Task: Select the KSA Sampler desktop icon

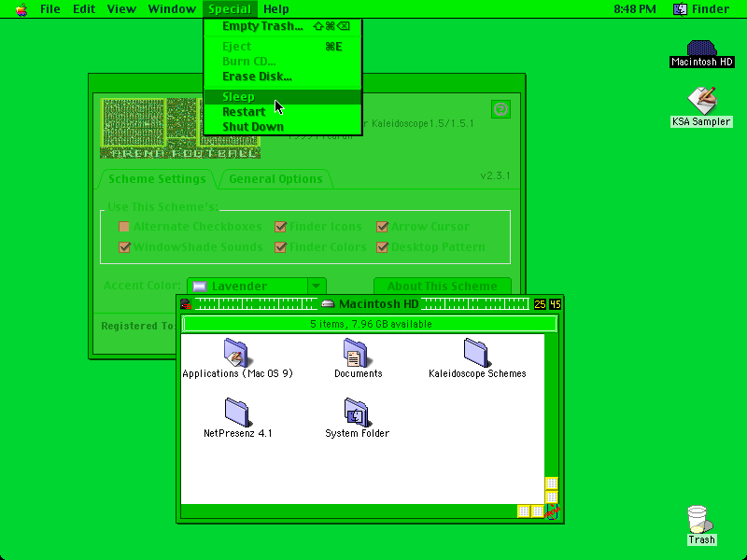Action: point(702,101)
